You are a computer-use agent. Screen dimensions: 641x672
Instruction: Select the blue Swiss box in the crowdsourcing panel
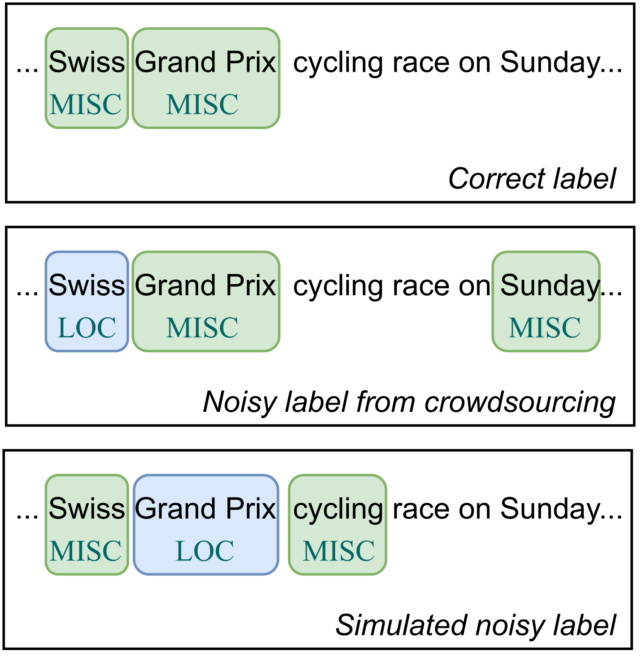tap(86, 301)
